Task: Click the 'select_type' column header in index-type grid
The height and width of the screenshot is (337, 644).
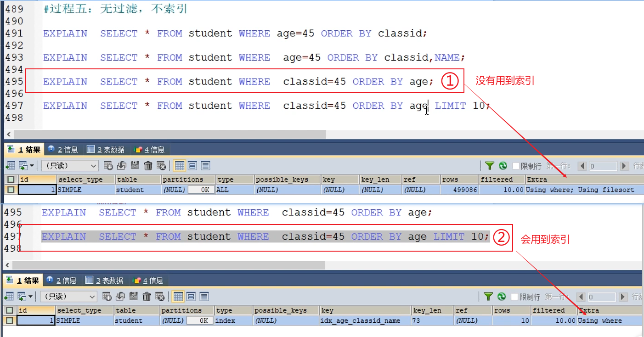Action: coord(85,310)
